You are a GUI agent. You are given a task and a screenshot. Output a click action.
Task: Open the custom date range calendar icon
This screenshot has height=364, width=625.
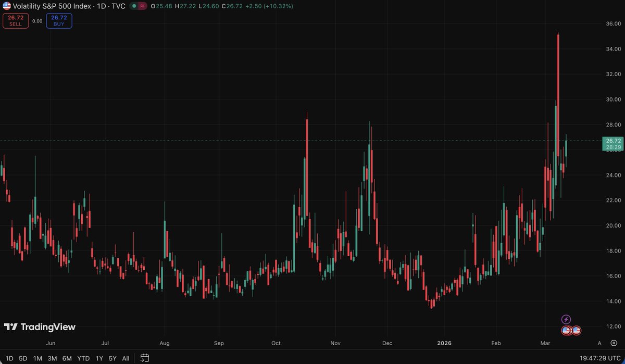tap(144, 358)
